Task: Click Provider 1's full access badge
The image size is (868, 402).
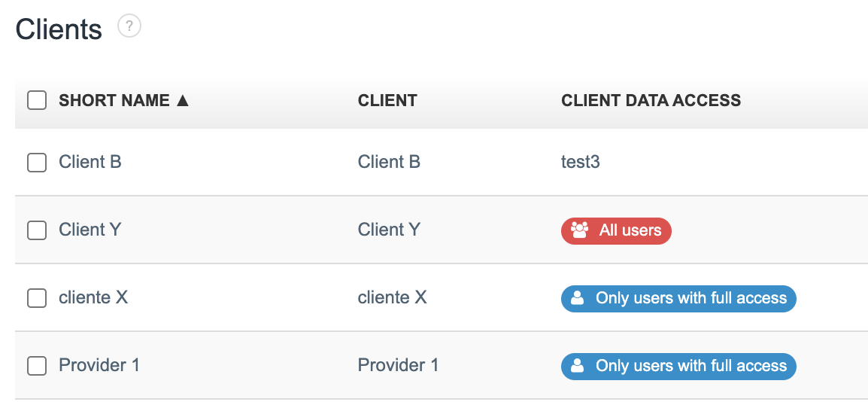Action: (678, 366)
